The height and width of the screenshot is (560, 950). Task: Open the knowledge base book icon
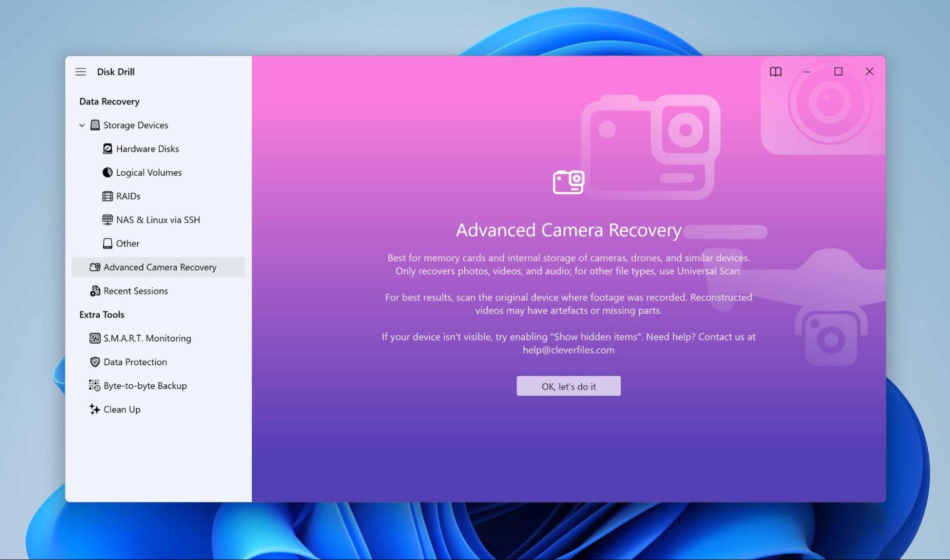(x=776, y=72)
